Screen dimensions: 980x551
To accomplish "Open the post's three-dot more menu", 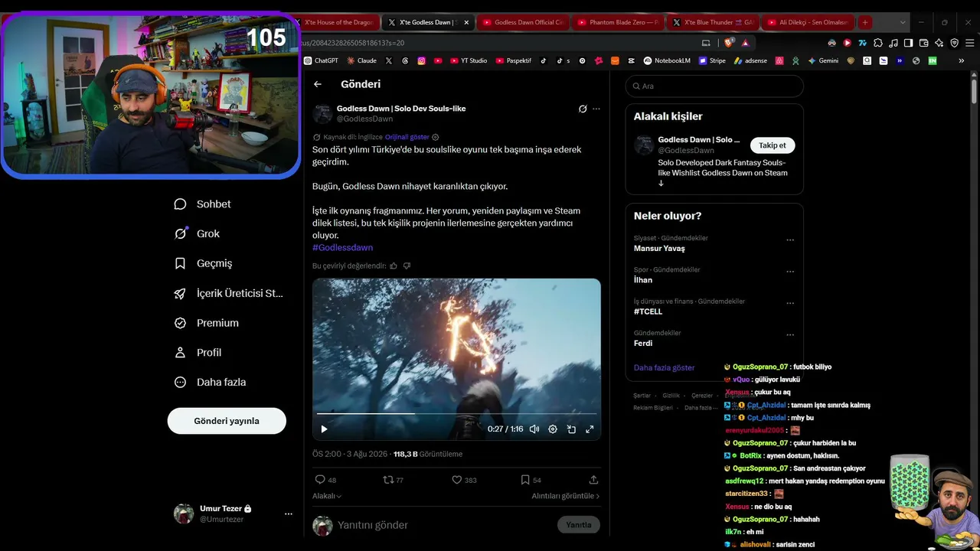I will pyautogui.click(x=596, y=109).
